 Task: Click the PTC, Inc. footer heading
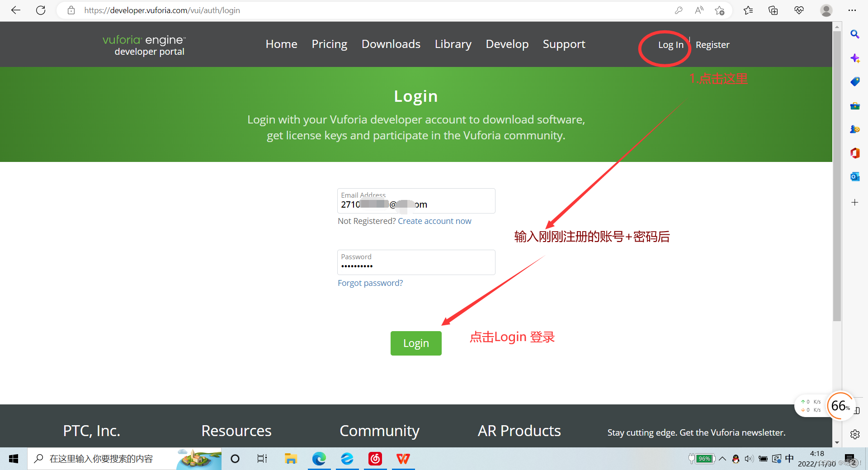pos(92,431)
